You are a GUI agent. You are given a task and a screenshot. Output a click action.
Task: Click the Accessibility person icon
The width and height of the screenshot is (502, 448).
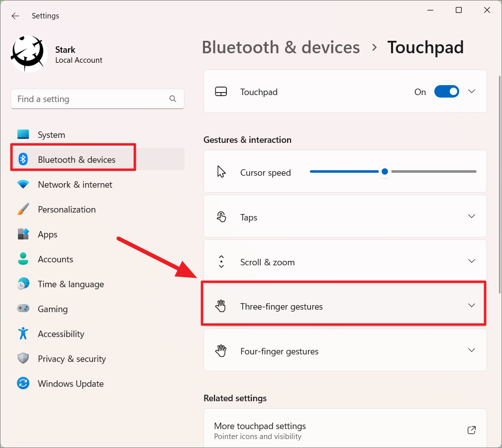[23, 334]
